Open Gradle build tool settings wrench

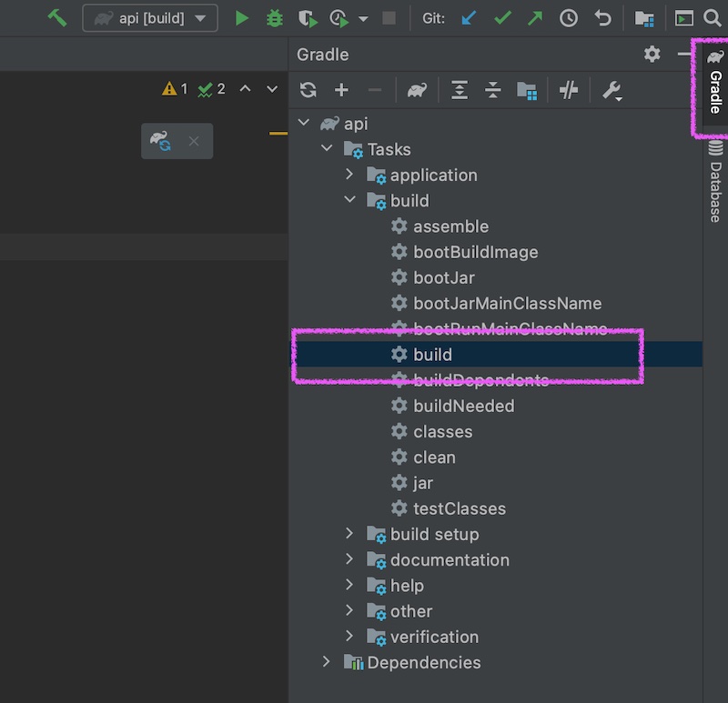coord(612,90)
